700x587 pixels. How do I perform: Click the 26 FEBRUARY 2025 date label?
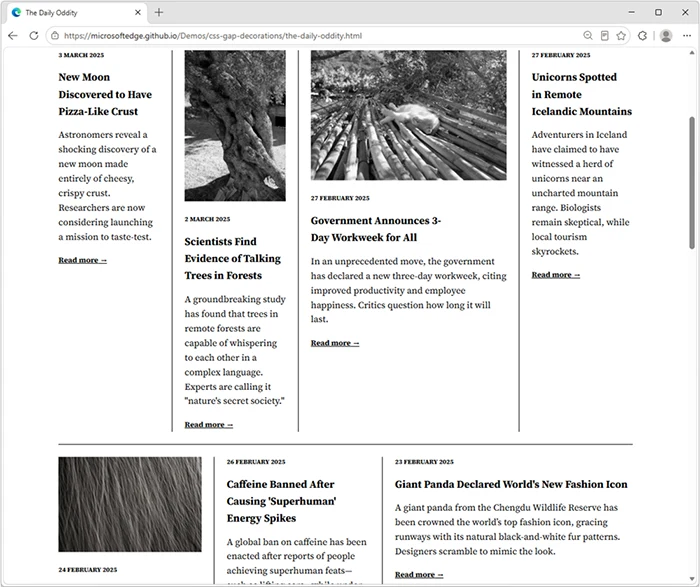(x=256, y=462)
